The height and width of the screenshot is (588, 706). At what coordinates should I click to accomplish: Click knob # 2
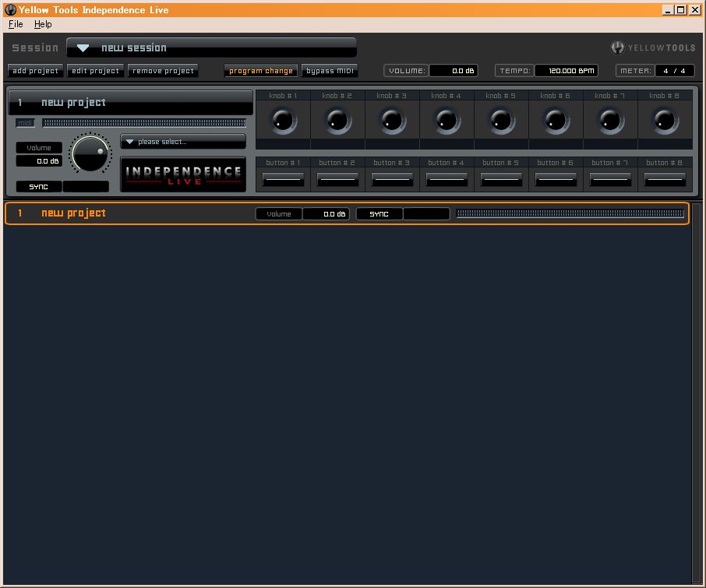[337, 121]
